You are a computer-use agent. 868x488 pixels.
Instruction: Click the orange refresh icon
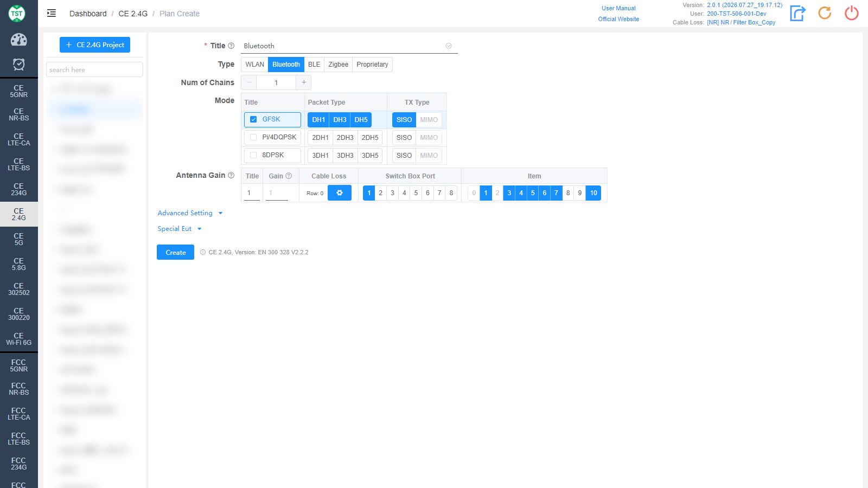(x=825, y=13)
